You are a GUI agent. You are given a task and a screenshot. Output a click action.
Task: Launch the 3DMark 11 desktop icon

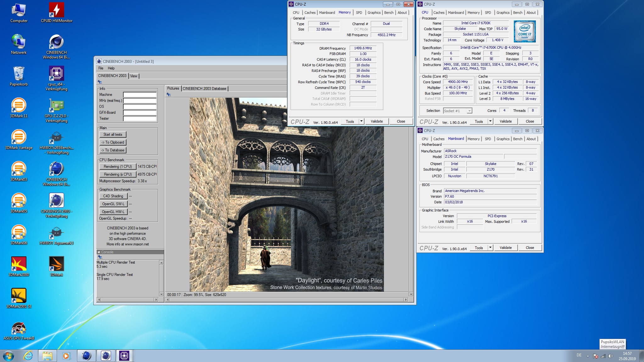19,108
